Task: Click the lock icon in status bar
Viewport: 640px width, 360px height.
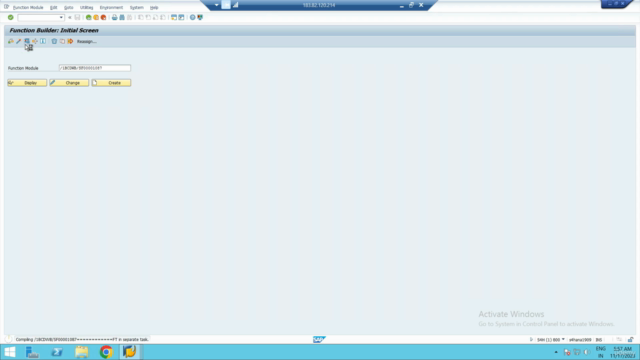Action: pos(630,340)
